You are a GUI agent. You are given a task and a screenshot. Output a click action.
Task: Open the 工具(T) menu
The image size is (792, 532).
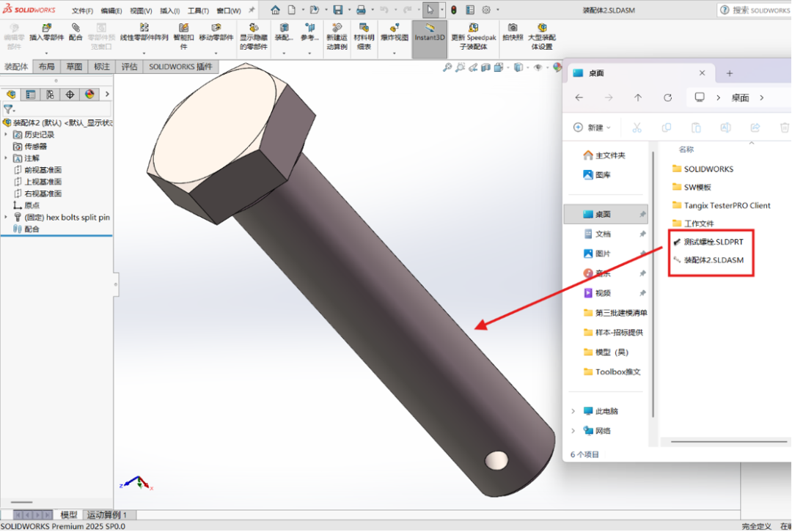198,11
